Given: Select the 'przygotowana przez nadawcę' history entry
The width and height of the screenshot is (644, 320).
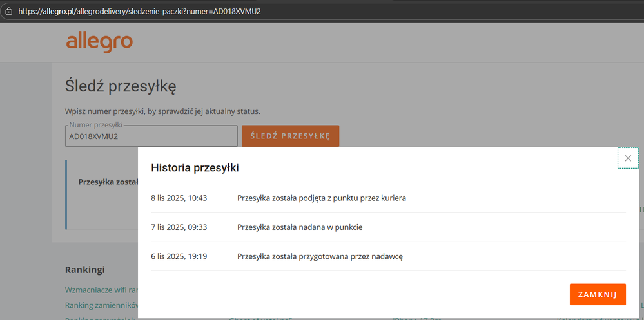Looking at the screenshot, I should [320, 256].
